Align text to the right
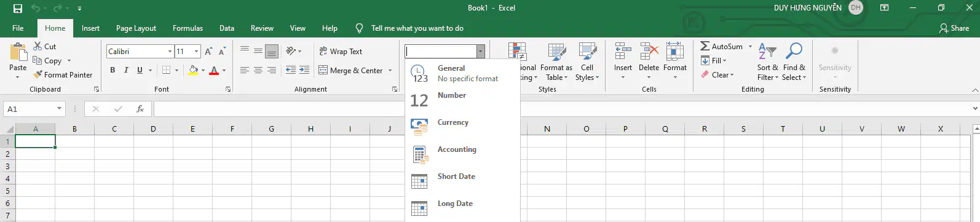The image size is (980, 222). tap(272, 70)
